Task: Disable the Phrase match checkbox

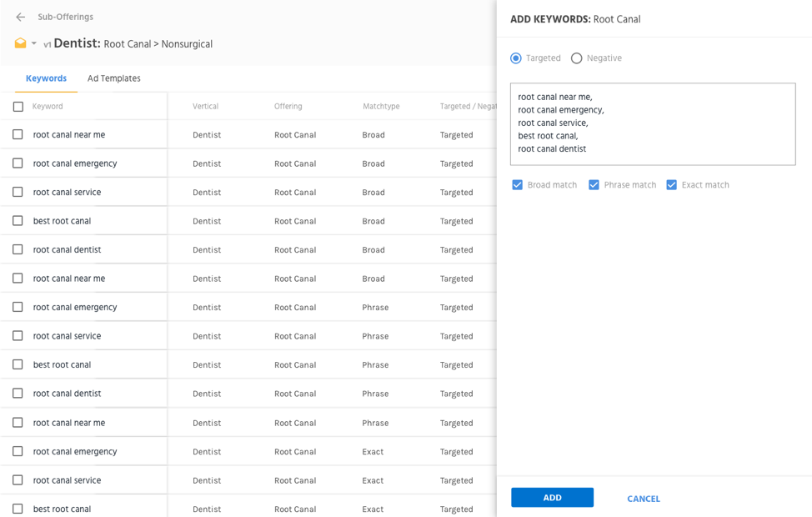Action: (594, 185)
